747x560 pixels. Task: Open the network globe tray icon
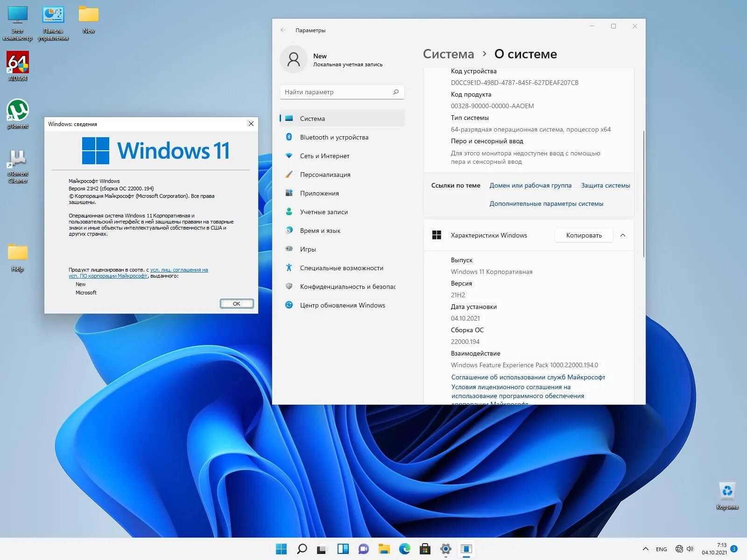(679, 549)
